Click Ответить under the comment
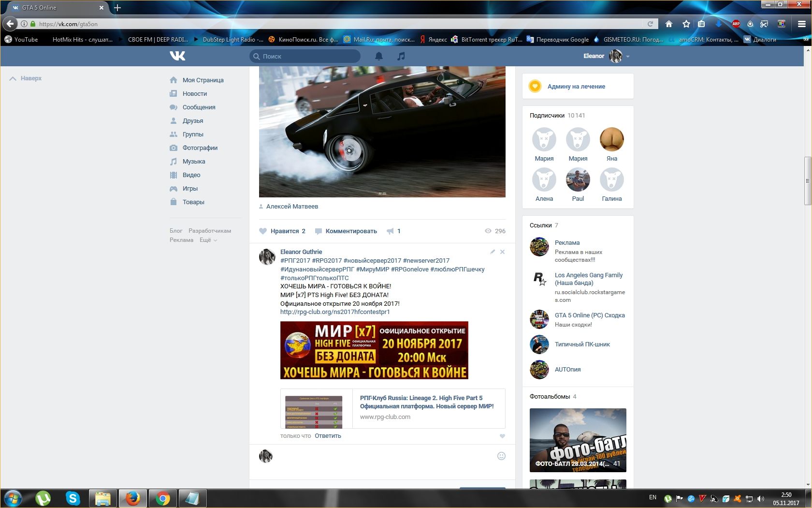This screenshot has width=812, height=508. (x=328, y=436)
